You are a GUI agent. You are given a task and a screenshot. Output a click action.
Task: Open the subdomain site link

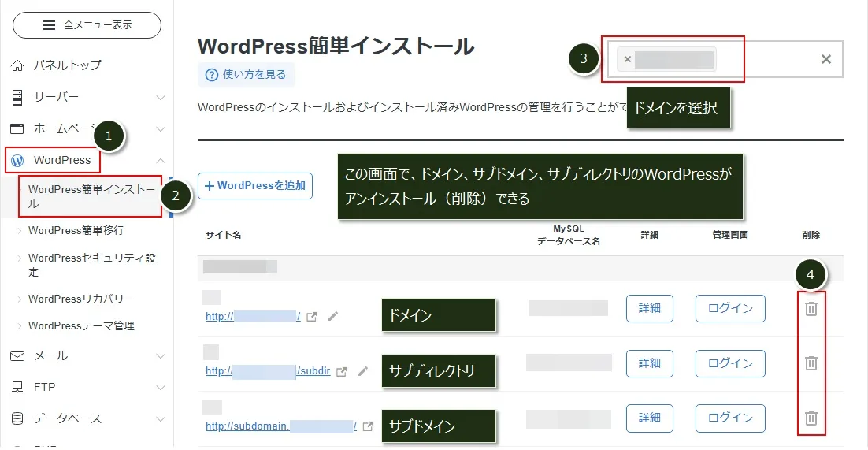pyautogui.click(x=280, y=426)
